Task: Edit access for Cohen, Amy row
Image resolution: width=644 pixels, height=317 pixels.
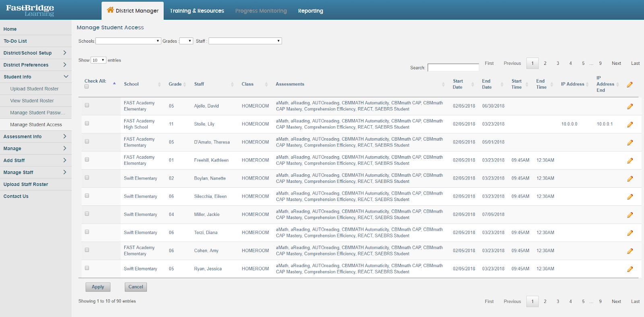Action: (x=630, y=251)
